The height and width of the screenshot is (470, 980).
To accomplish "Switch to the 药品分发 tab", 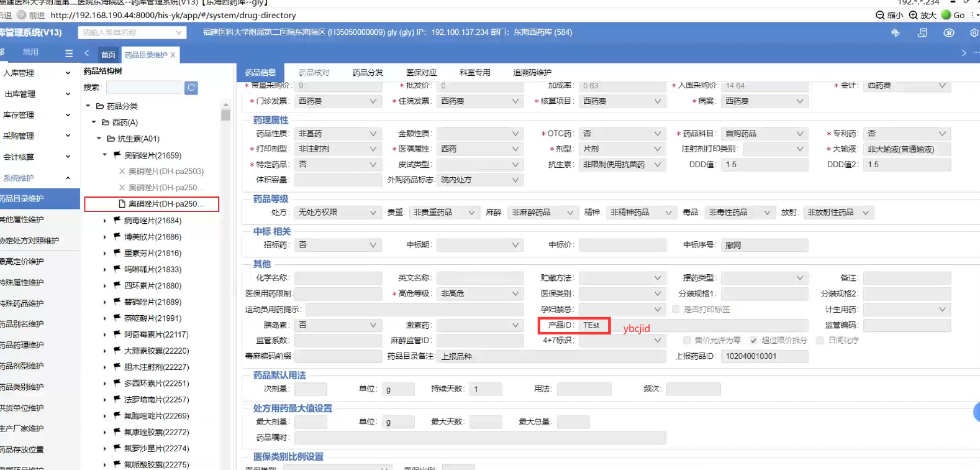I will [368, 73].
